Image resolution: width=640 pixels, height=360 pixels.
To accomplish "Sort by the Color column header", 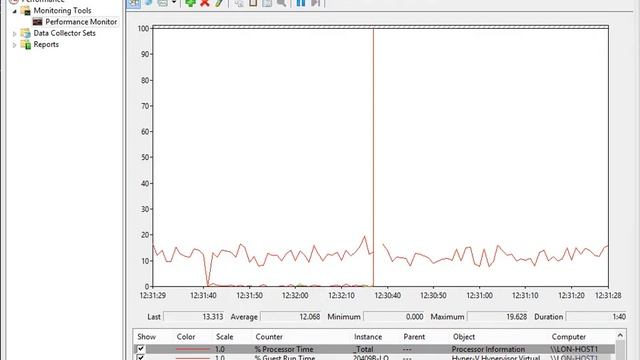I will 186,337.
